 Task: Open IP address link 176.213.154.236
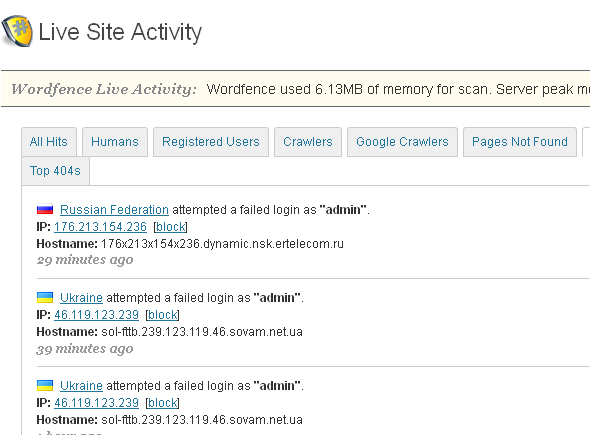click(x=100, y=227)
